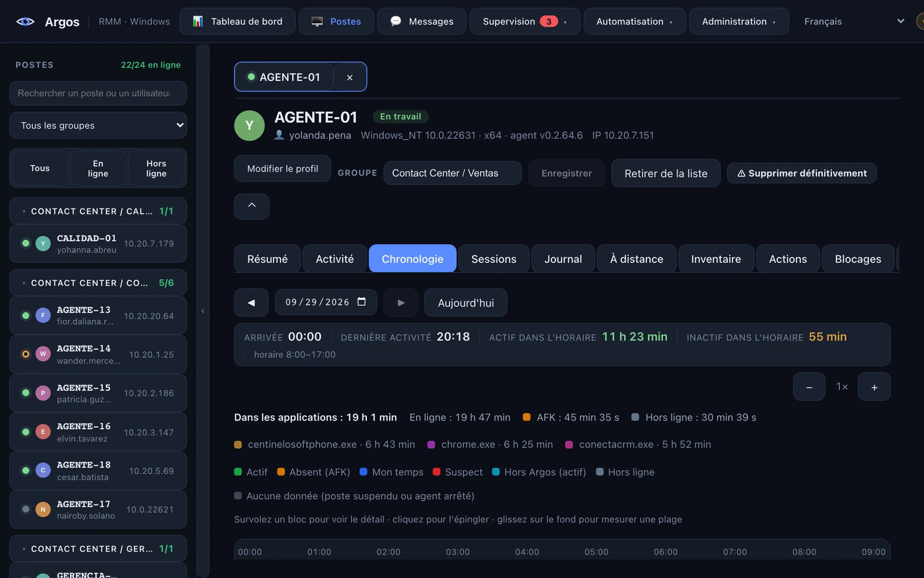The image size is (924, 578).
Task: Collapse the sidebar with the left chevron handle
Action: pyautogui.click(x=203, y=311)
